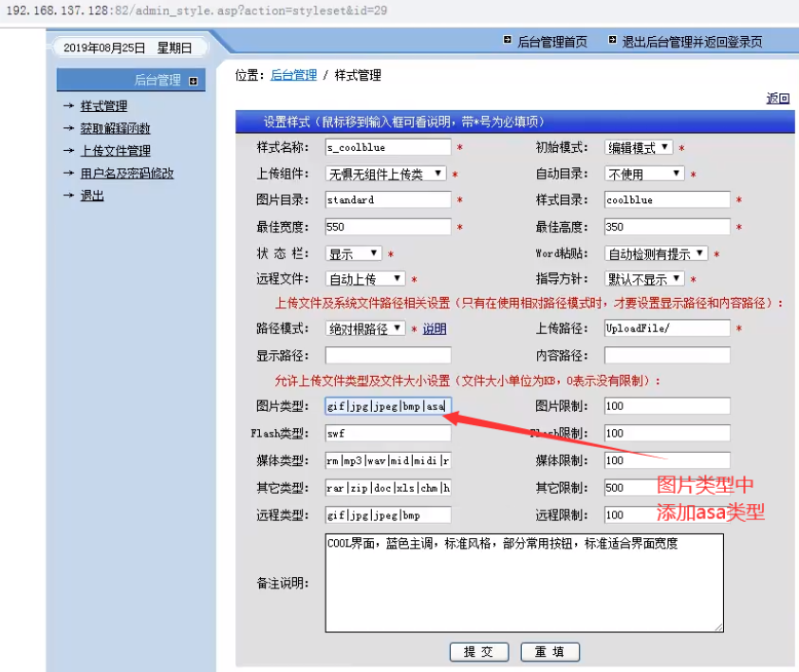
Task: Click the 后台管理 sidebar header
Action: tap(132, 80)
